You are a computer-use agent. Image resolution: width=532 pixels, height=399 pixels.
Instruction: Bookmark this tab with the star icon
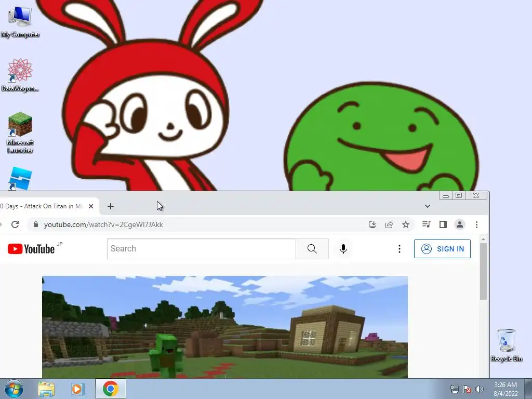pyautogui.click(x=405, y=224)
